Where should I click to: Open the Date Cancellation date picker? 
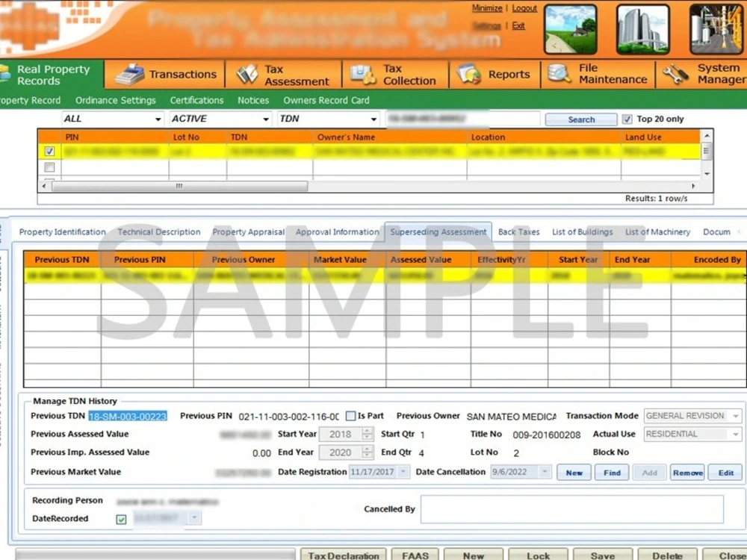(545, 471)
